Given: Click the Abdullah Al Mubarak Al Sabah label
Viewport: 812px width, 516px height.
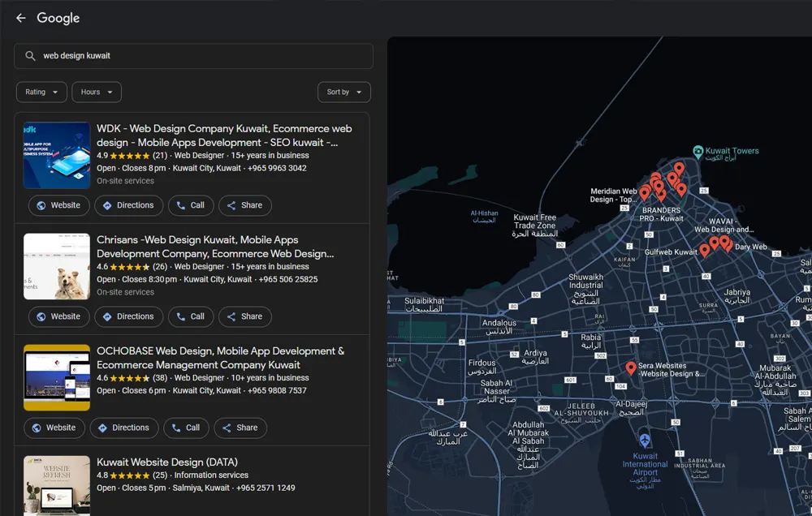Looking at the screenshot, I should click(529, 445).
